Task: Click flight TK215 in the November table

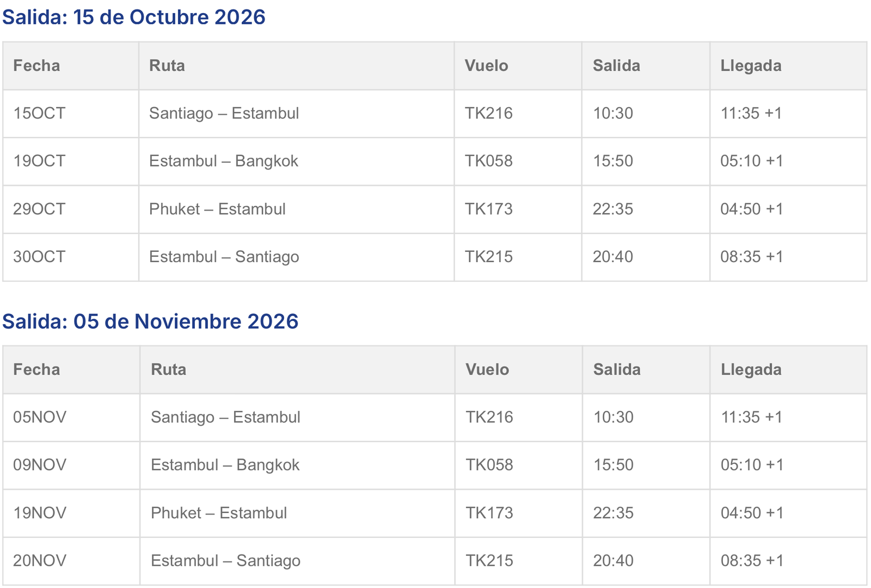Action: (x=489, y=561)
